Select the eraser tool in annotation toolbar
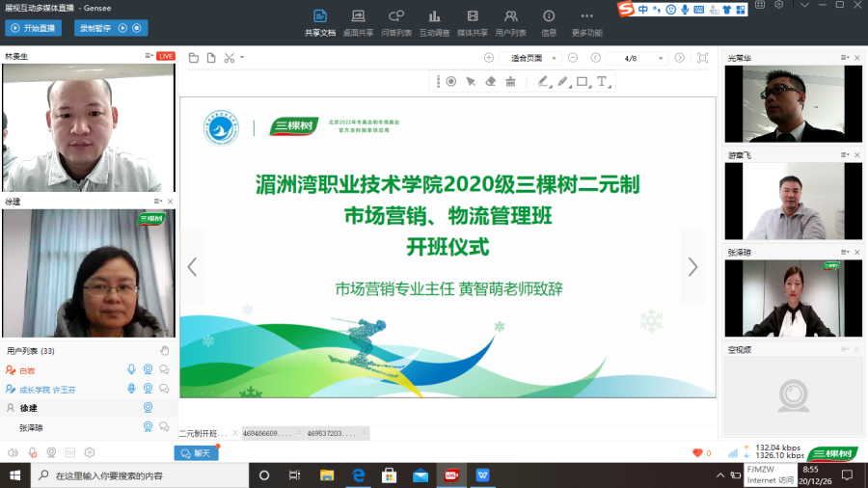The image size is (868, 488). 490,82
